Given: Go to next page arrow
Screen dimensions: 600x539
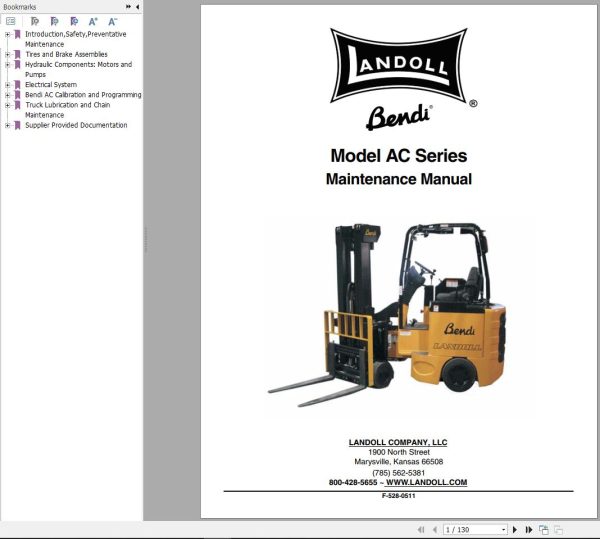Looking at the screenshot, I should pyautogui.click(x=515, y=529).
